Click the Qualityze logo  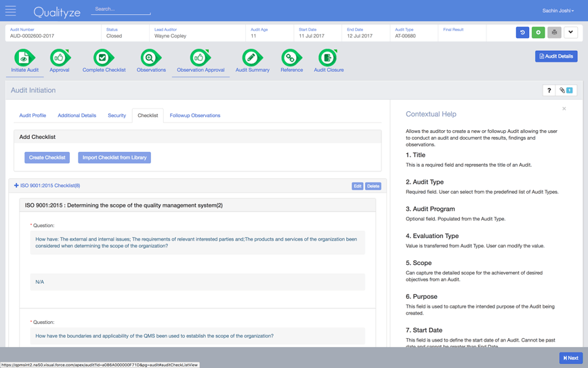(57, 12)
